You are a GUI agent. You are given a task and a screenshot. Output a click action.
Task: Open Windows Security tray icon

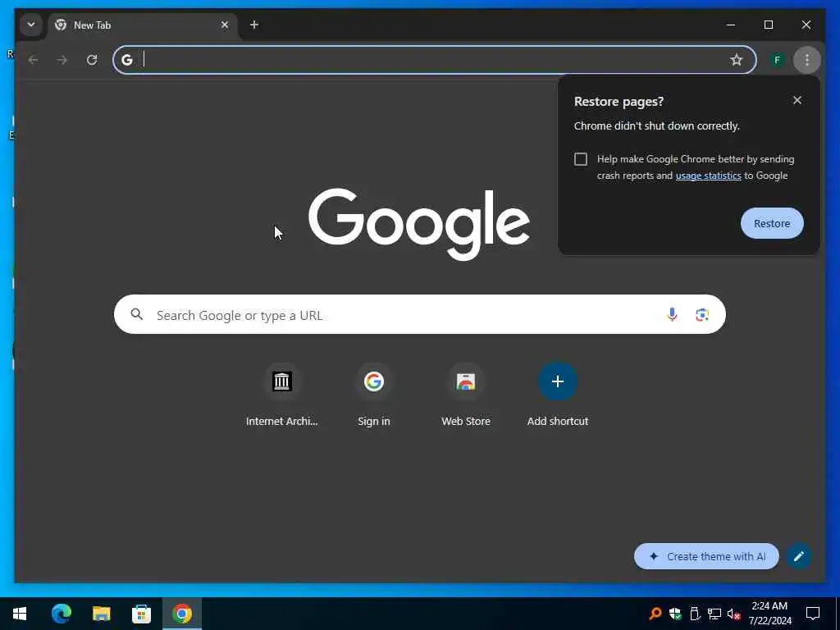[675, 614]
